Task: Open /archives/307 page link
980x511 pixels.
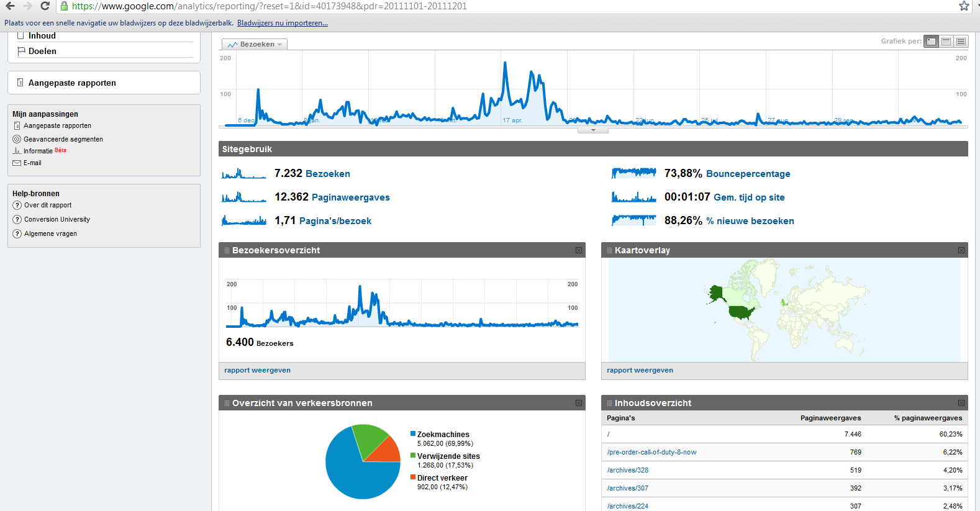Action: point(628,489)
